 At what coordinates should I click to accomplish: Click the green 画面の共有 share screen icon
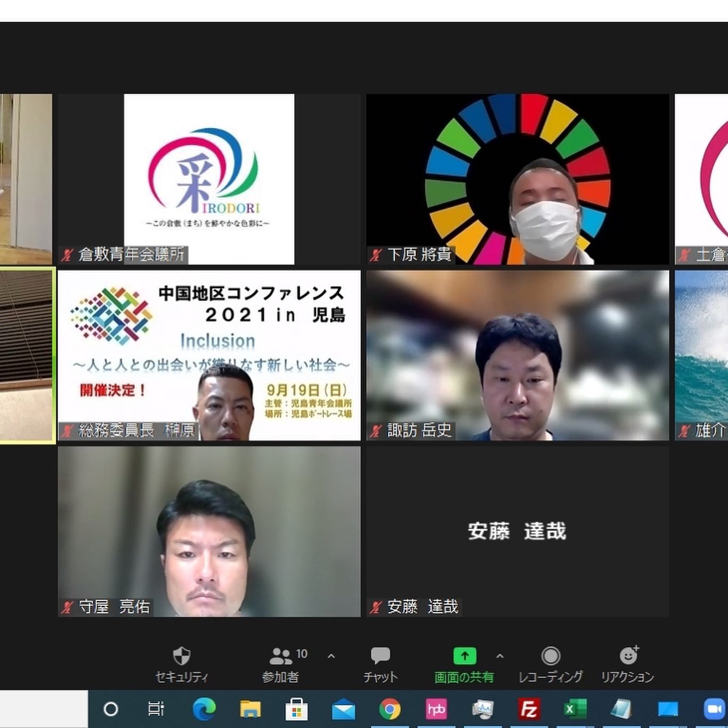point(464,656)
